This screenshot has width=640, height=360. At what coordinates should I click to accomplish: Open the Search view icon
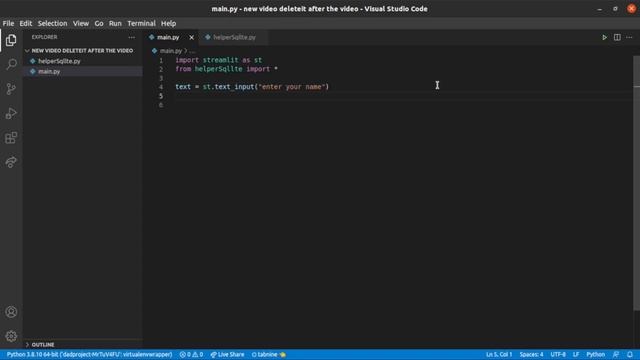click(x=11, y=64)
